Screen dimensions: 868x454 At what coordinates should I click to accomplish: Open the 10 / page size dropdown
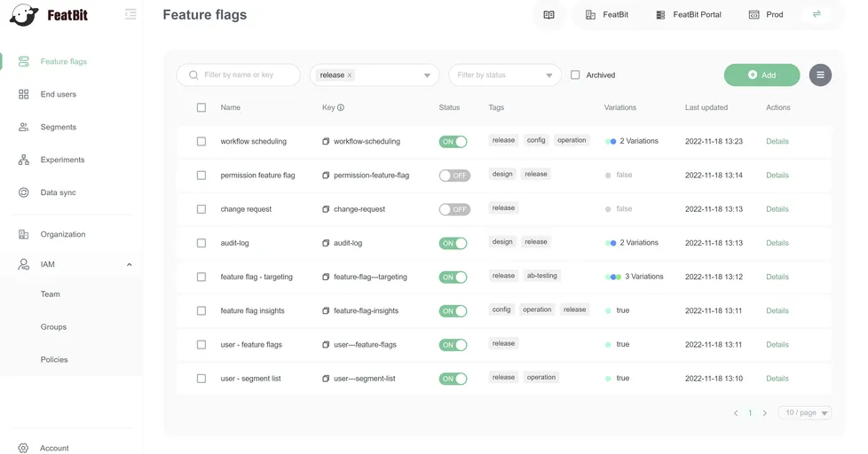tap(806, 413)
